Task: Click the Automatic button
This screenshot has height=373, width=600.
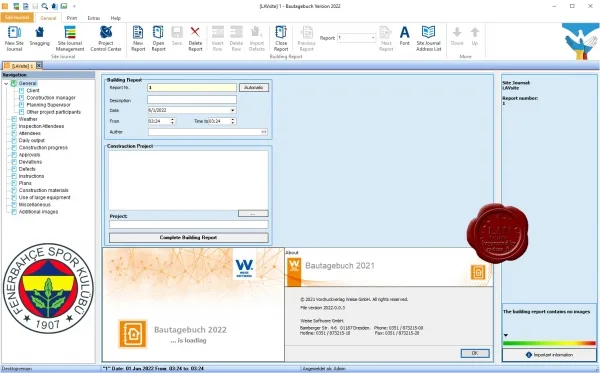Action: (254, 88)
